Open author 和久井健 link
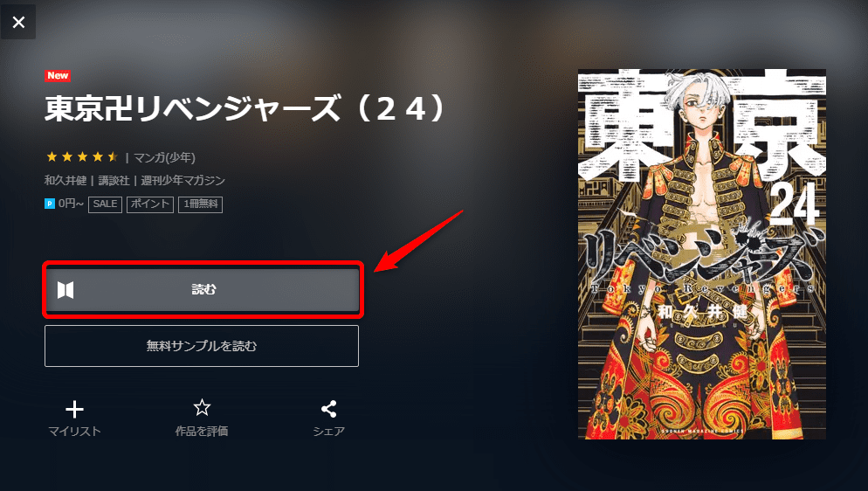Screen dimensions: 868x491 point(65,181)
